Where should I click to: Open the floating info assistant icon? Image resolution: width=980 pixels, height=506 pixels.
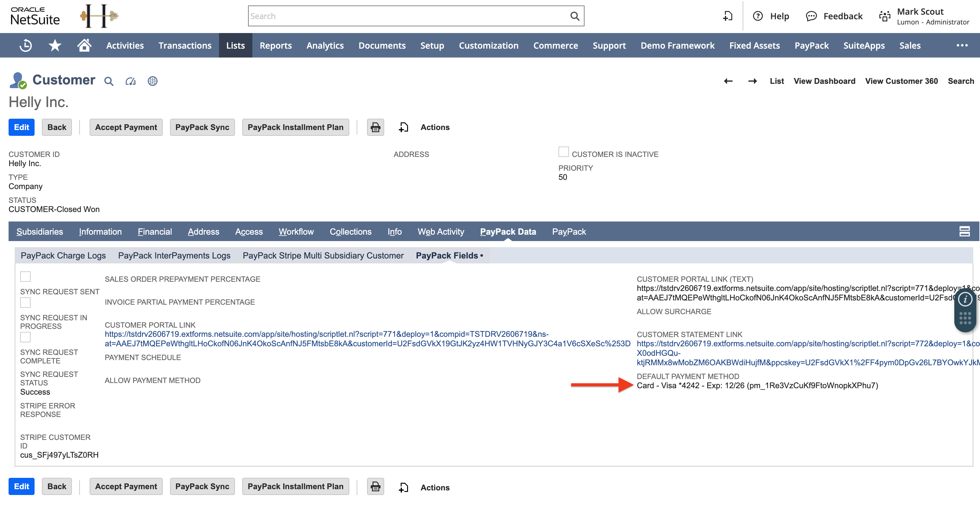965,300
